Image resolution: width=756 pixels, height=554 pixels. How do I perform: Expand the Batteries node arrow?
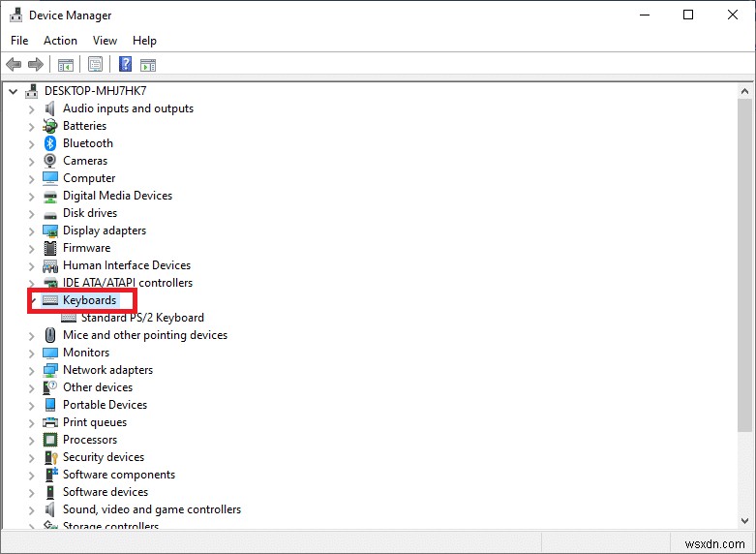pyautogui.click(x=31, y=127)
